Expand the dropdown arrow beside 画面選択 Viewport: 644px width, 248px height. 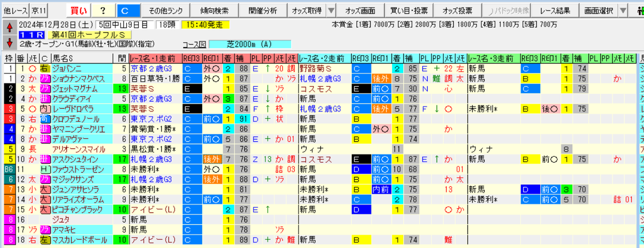click(623, 10)
